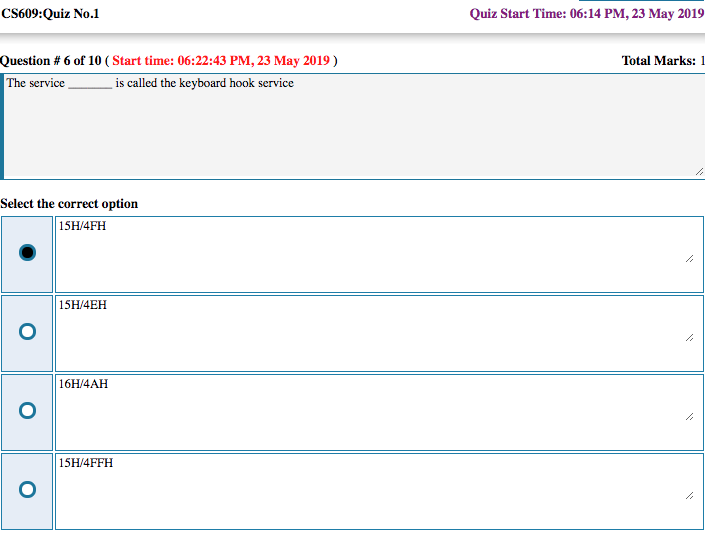Click the CS609:Quiz No.1 title
The image size is (705, 534).
[50, 14]
